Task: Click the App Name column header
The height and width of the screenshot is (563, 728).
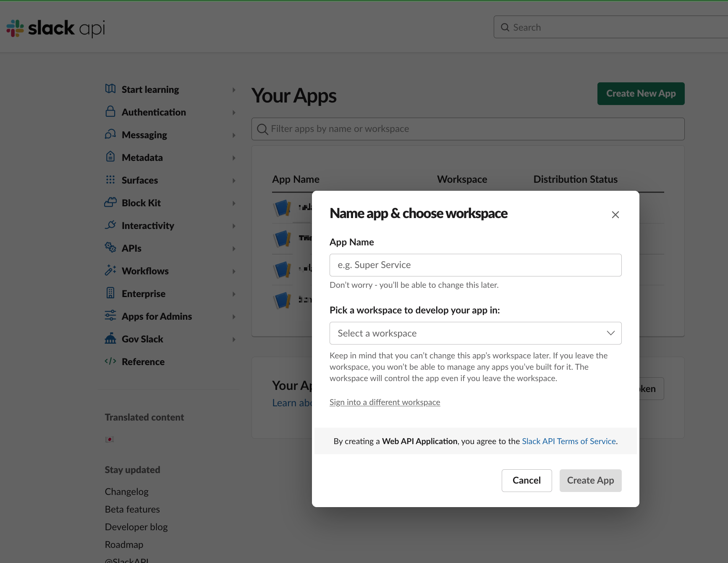Action: [296, 179]
